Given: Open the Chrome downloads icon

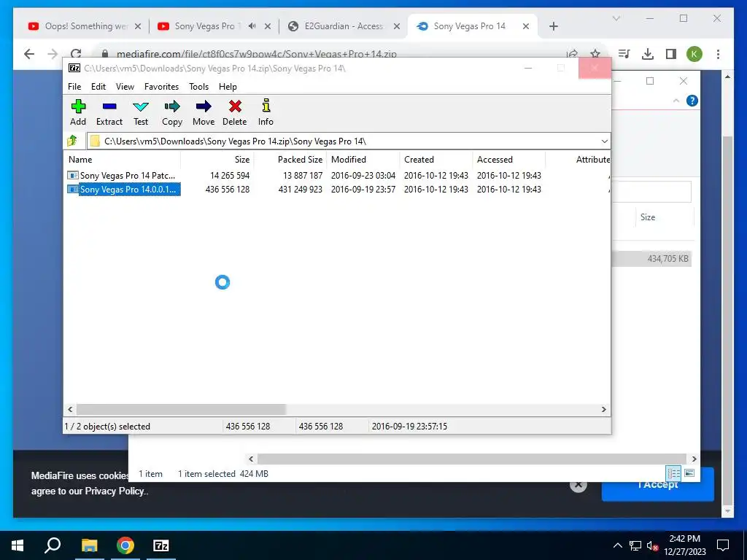Looking at the screenshot, I should click(648, 54).
